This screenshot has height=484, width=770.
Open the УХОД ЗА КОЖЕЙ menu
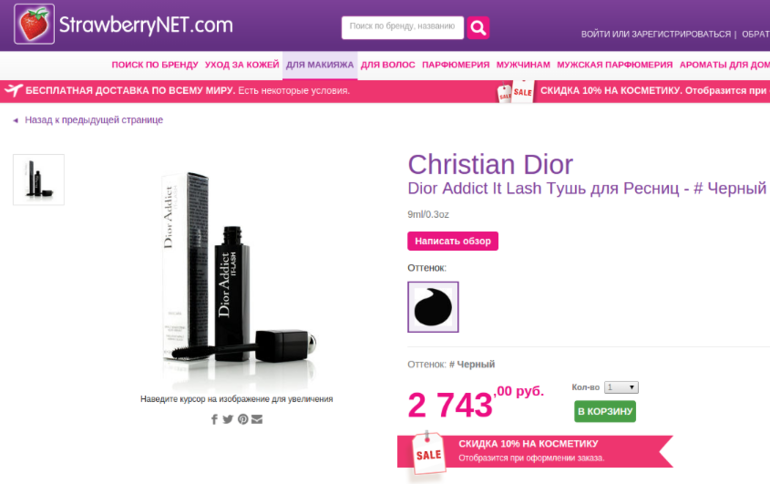242,65
